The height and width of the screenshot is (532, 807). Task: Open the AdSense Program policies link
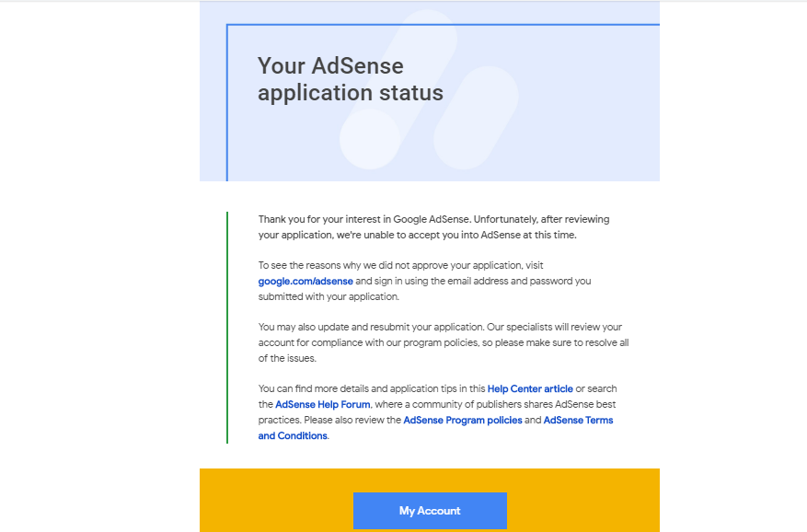[x=463, y=421]
